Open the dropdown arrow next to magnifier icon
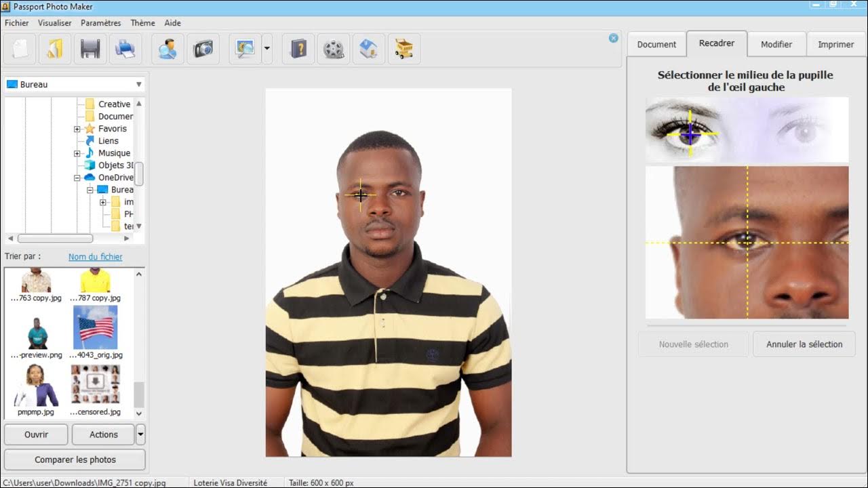This screenshot has width=868, height=488. point(267,49)
